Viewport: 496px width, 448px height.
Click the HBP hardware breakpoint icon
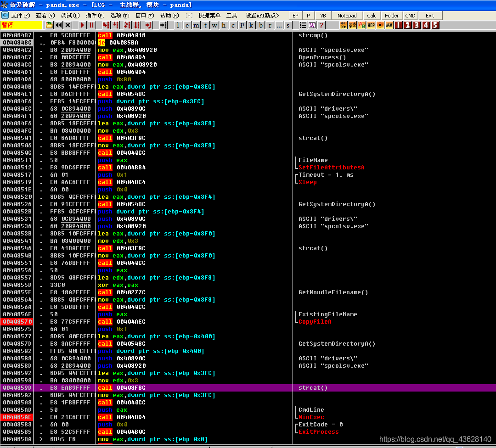tap(371, 25)
